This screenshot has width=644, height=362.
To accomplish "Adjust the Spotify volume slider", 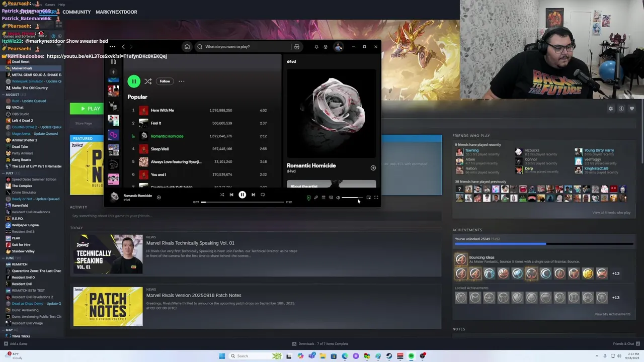I will pyautogui.click(x=352, y=198).
